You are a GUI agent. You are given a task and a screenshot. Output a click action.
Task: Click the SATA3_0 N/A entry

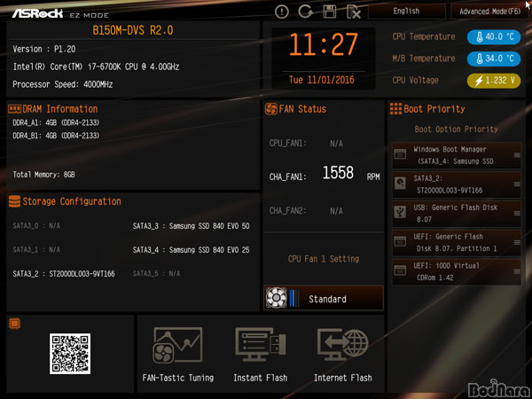click(x=36, y=225)
